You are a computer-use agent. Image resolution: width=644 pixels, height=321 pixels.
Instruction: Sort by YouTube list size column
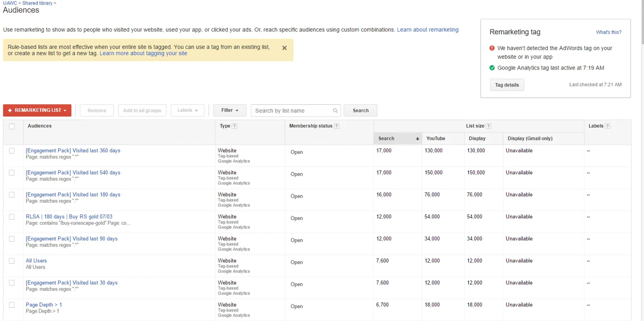(x=436, y=138)
